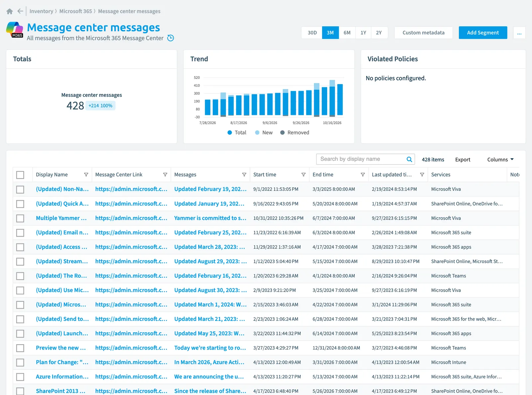Toggle New series legend dot
The image size is (532, 395).
tap(257, 133)
